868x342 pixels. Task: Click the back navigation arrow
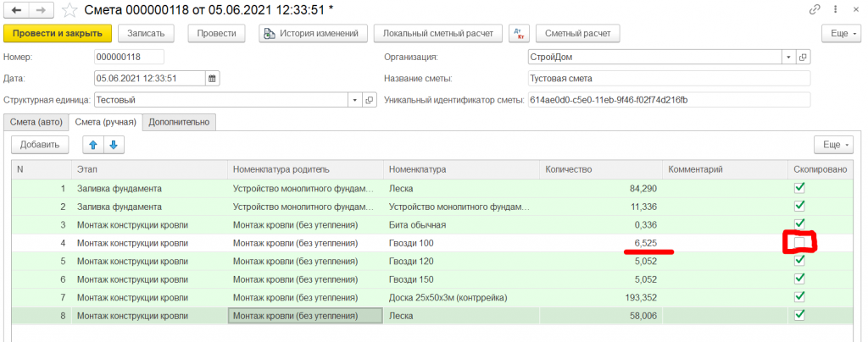pos(16,10)
